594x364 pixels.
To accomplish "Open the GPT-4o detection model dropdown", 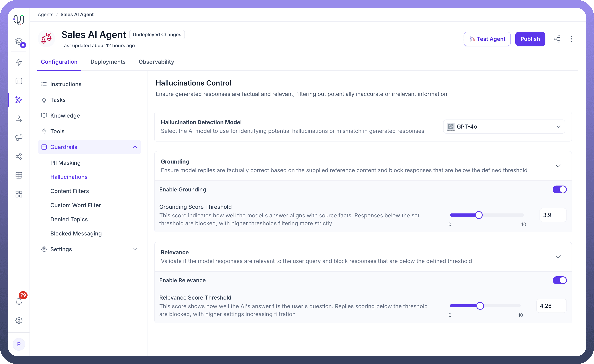I will pyautogui.click(x=504, y=127).
